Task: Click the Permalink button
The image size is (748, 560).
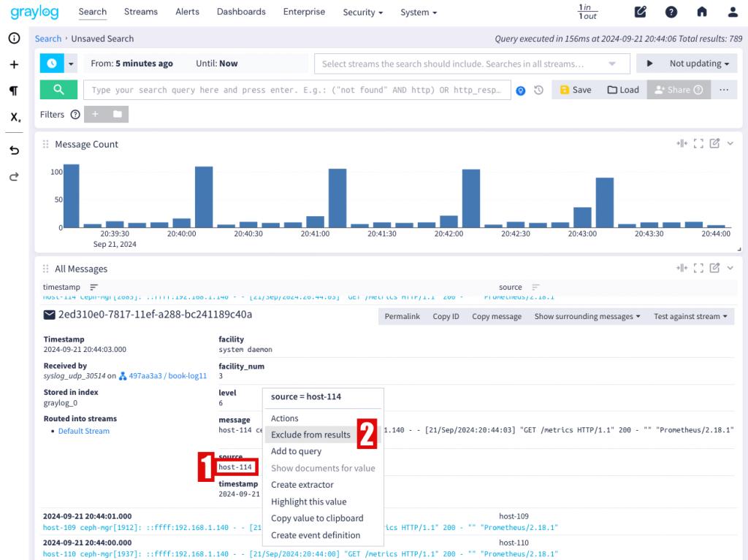Action: point(402,316)
